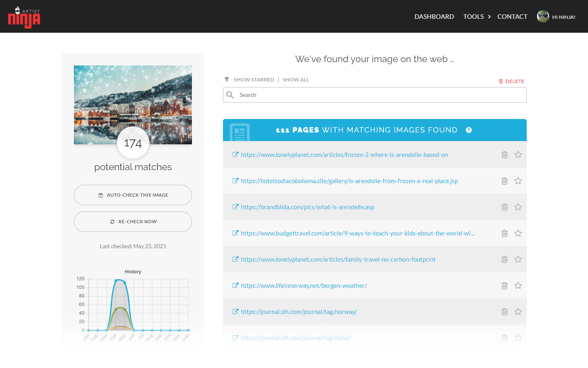Open lonelyplanet frozen-2 arendelle link

(344, 155)
